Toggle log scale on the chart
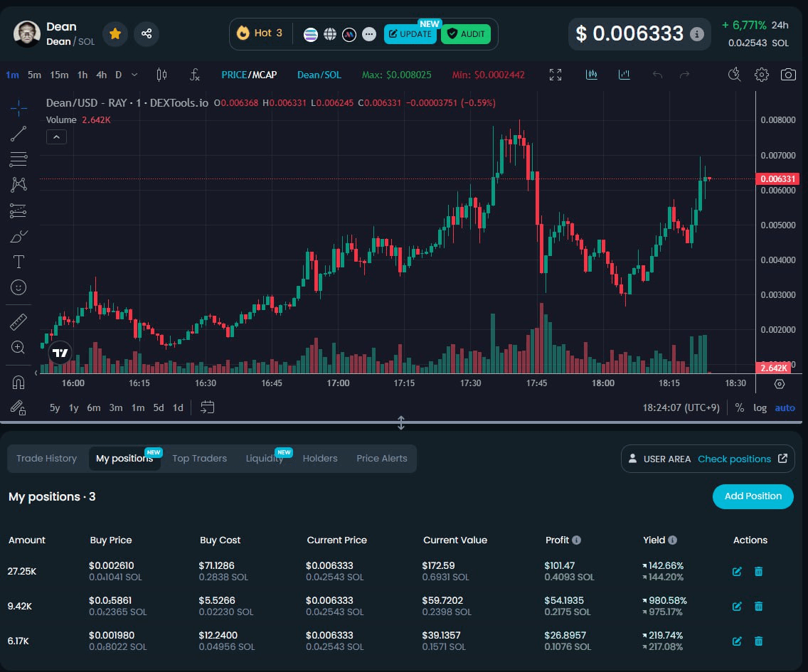This screenshot has height=672, width=808. click(x=760, y=407)
